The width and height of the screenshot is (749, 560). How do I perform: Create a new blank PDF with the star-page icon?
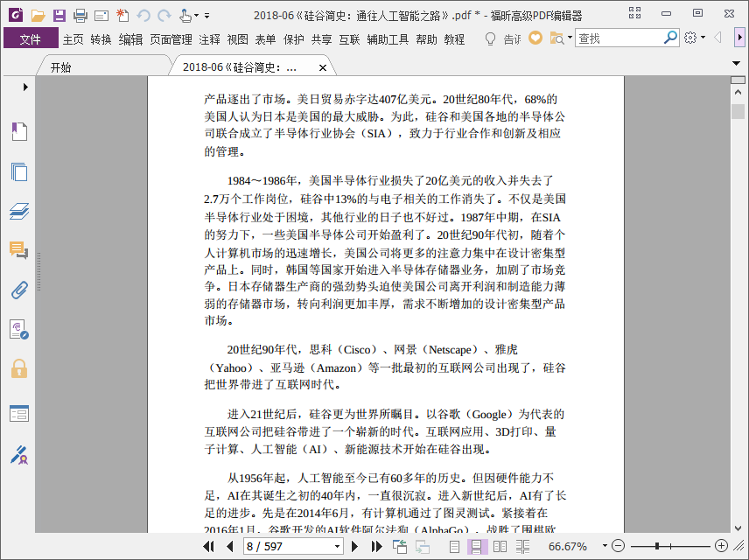[122, 15]
